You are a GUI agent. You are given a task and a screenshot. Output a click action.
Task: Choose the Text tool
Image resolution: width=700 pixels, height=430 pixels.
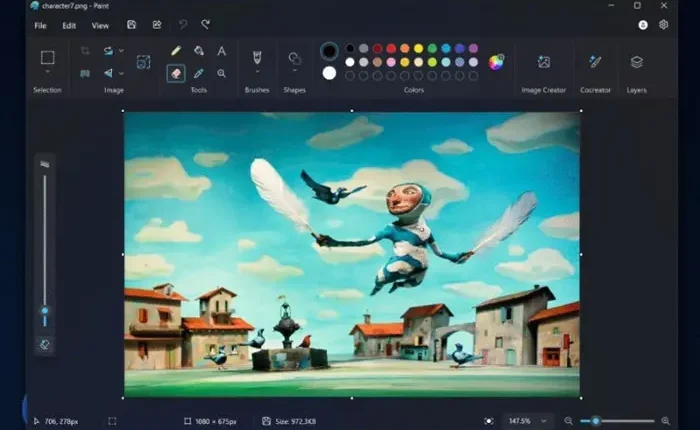[222, 50]
